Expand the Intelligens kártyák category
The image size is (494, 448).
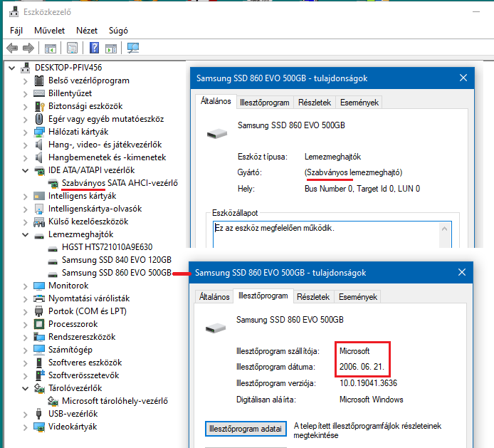point(25,196)
